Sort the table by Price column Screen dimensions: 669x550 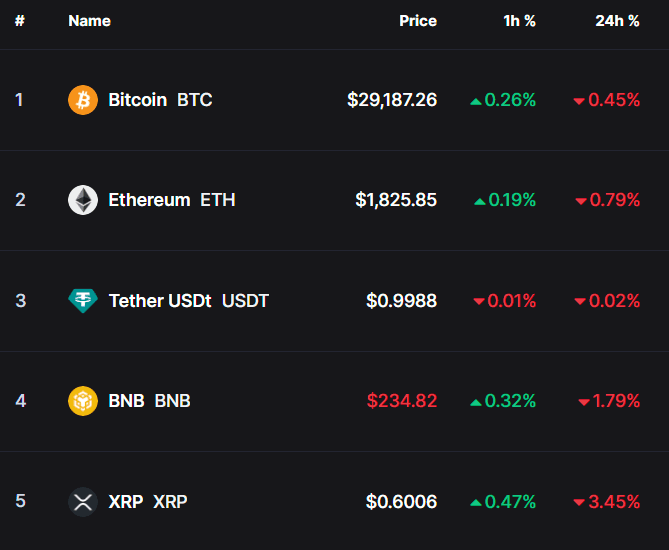pos(418,20)
